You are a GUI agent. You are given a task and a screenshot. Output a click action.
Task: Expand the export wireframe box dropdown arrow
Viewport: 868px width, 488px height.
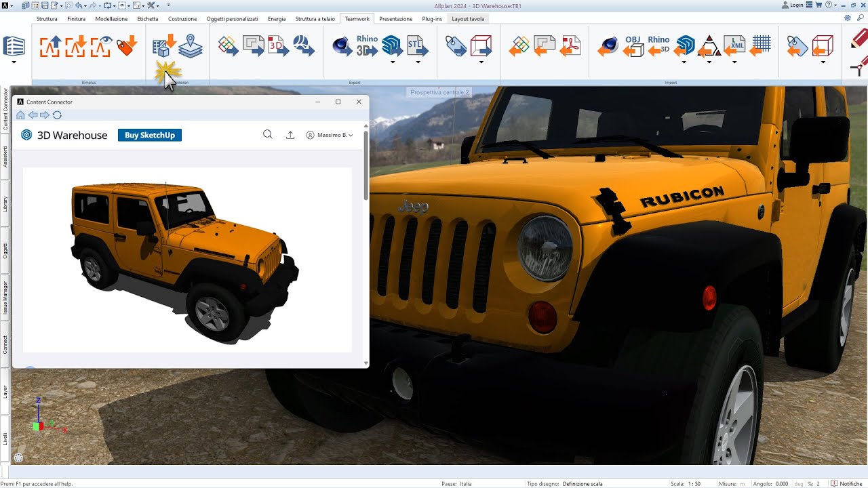481,62
